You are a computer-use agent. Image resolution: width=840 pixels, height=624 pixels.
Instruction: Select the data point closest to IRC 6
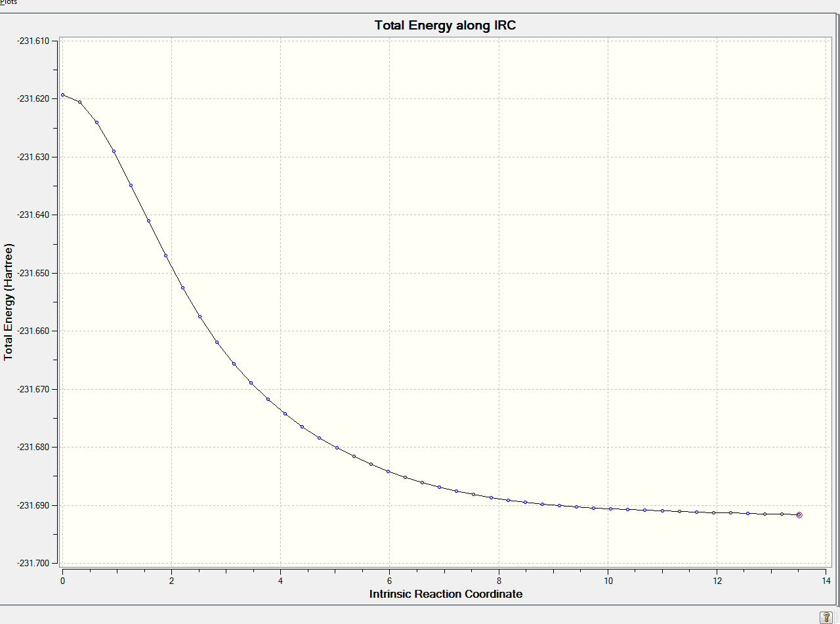tap(388, 471)
